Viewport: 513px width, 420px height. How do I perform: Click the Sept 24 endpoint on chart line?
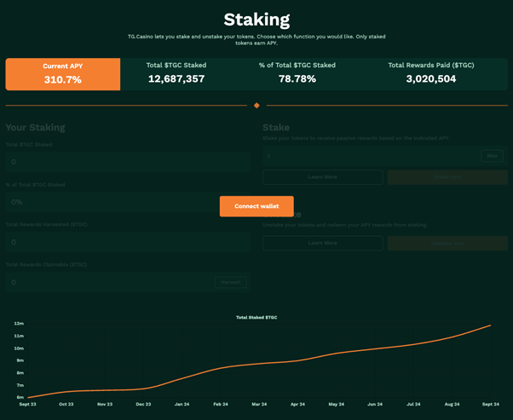[x=490, y=325]
